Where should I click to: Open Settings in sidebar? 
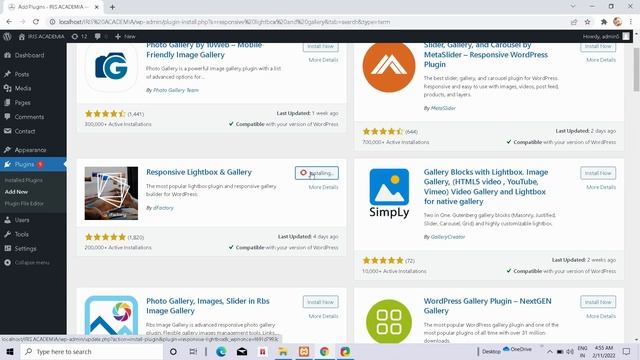(x=25, y=249)
